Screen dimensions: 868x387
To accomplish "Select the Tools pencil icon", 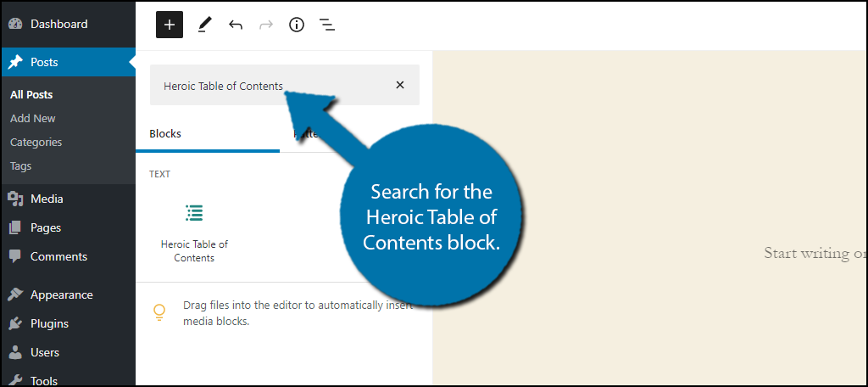I will (205, 25).
